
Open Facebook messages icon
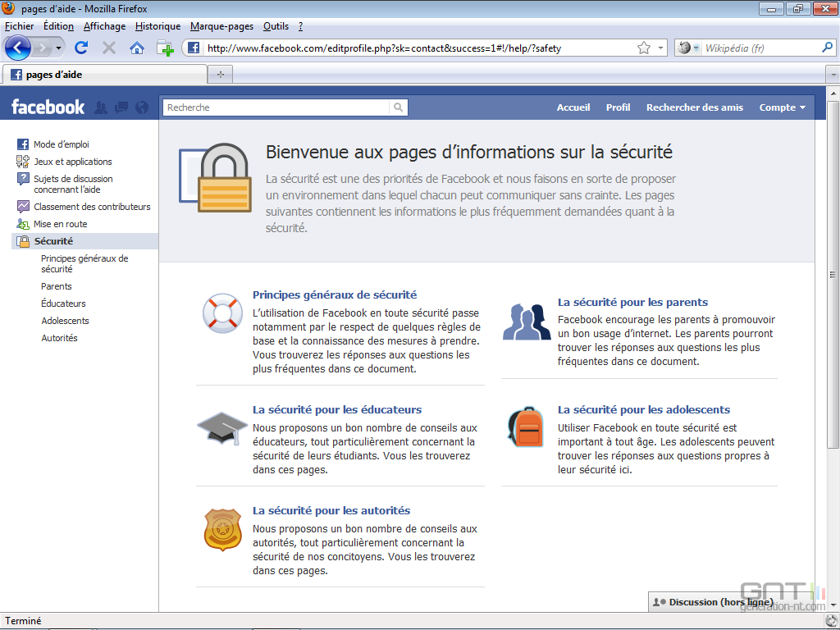click(121, 107)
